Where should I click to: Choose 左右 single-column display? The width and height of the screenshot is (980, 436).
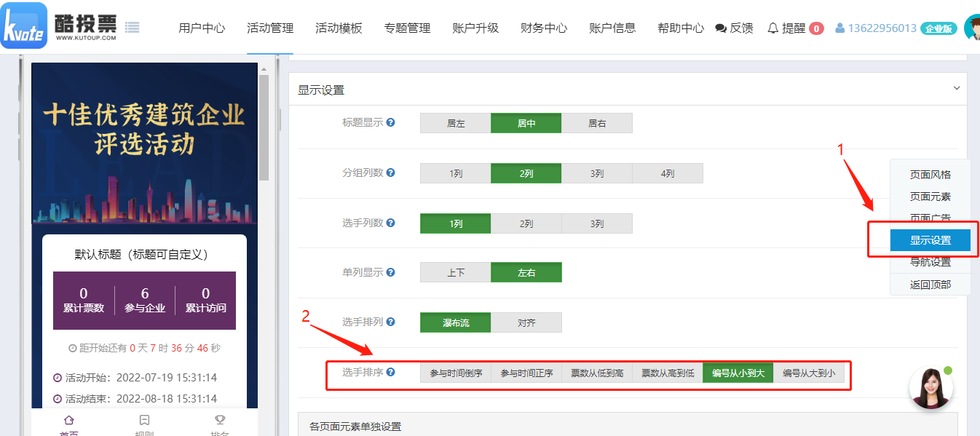pos(526,272)
